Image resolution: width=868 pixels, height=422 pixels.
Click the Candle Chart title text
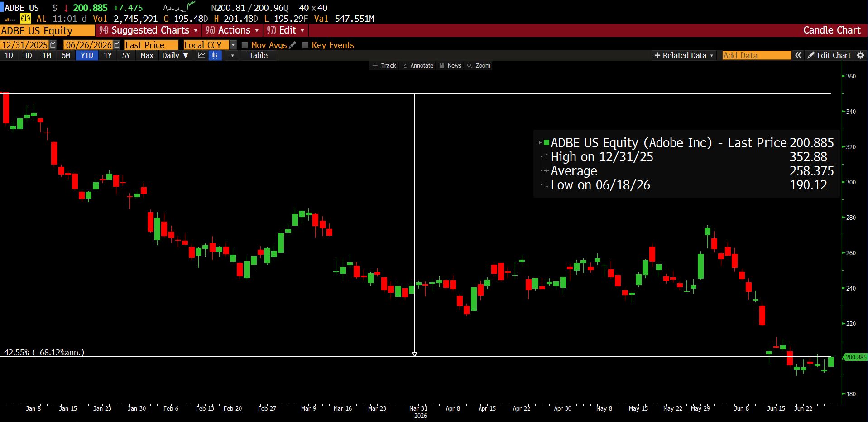[x=832, y=30]
